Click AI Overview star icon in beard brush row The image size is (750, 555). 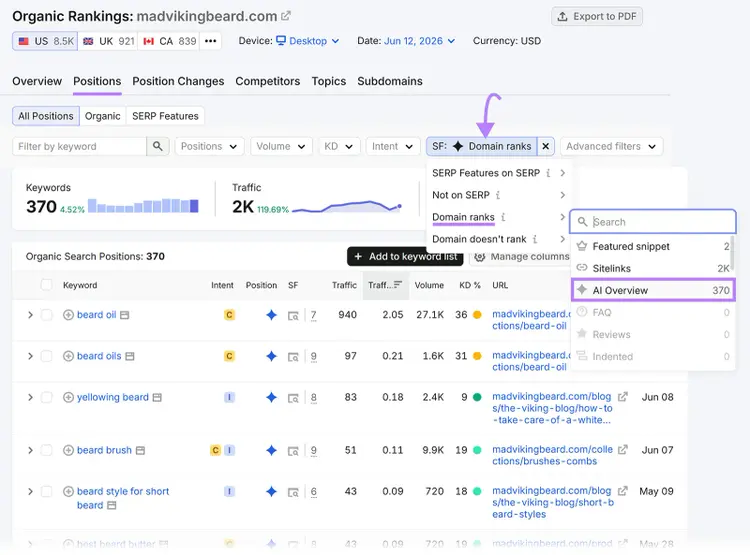click(x=271, y=450)
